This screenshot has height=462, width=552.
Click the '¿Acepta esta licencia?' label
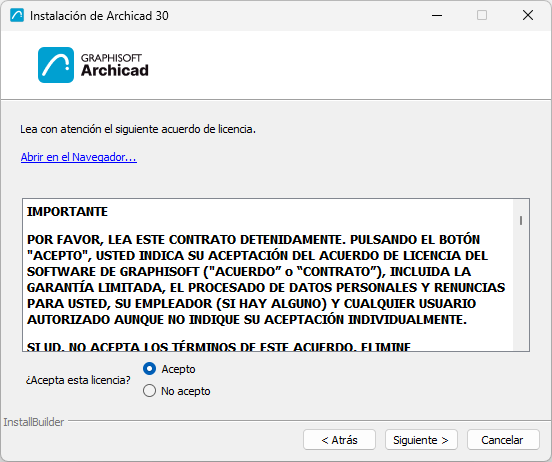(78, 380)
